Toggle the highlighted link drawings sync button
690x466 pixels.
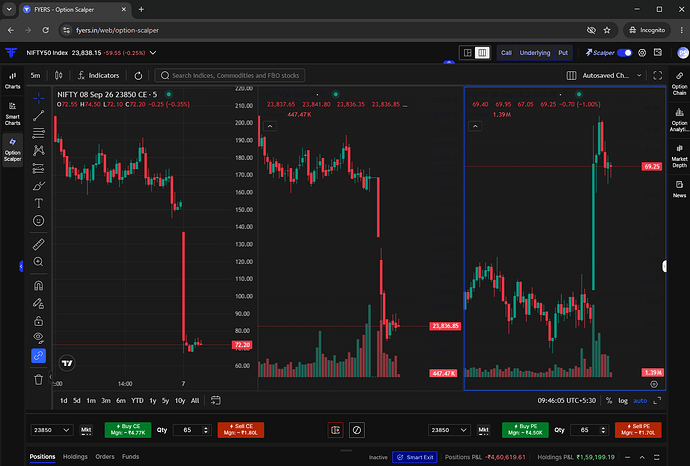(x=38, y=356)
